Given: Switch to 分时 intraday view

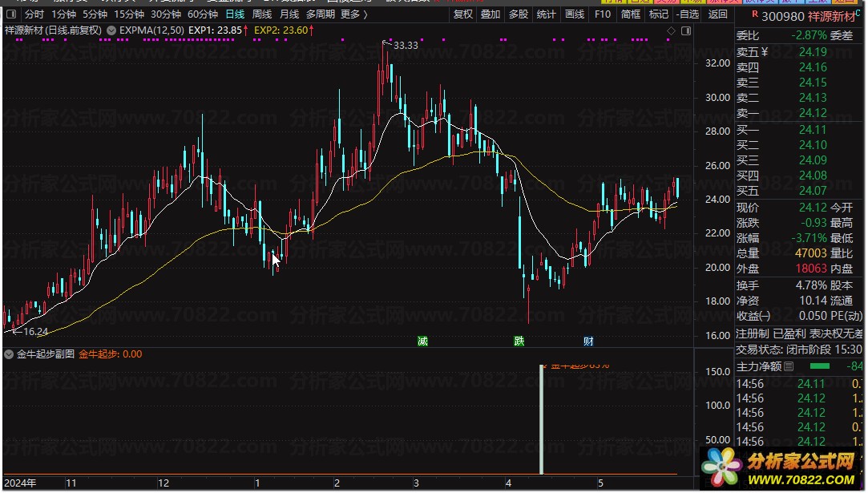Looking at the screenshot, I should point(34,14).
